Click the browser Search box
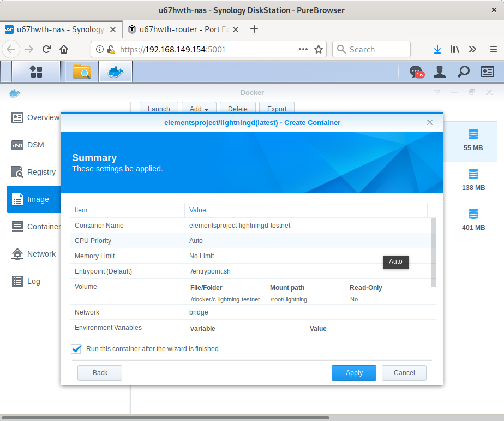The width and height of the screenshot is (504, 421). pos(371,49)
